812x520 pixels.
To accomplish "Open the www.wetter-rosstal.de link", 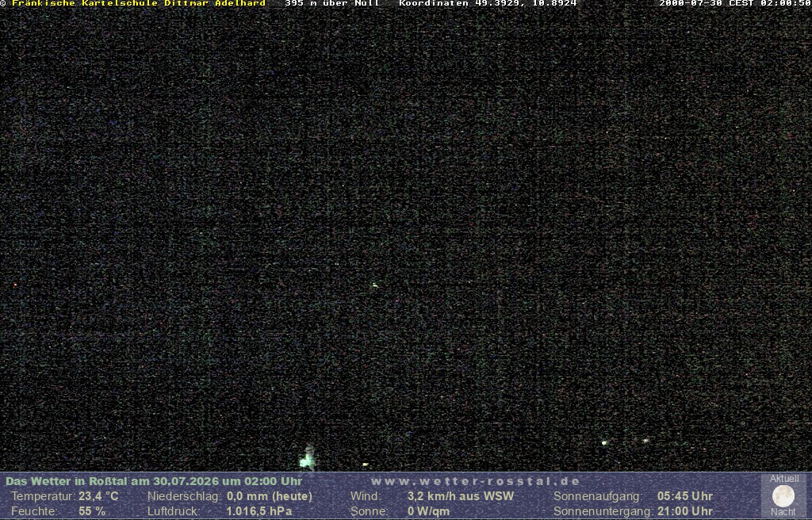I will (x=476, y=481).
